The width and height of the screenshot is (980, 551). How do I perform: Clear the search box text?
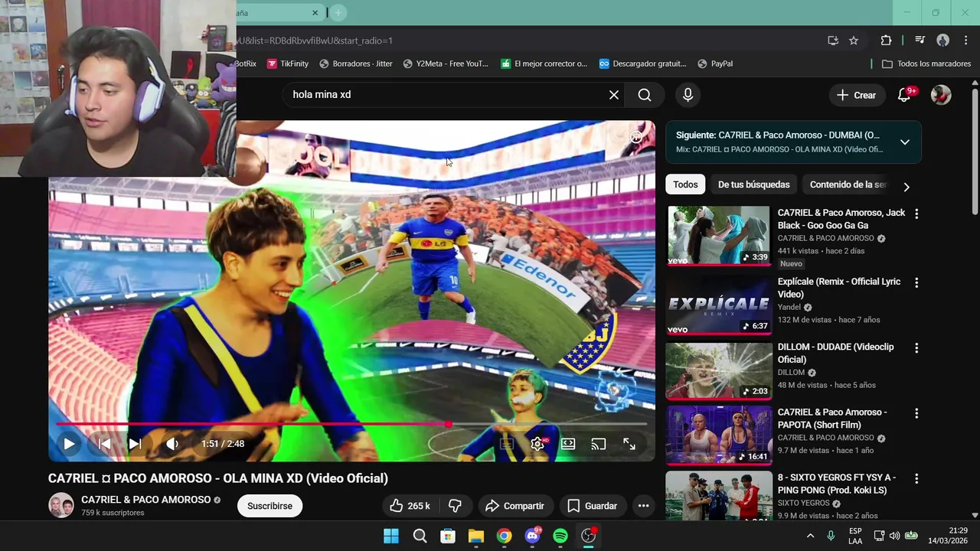tap(614, 95)
